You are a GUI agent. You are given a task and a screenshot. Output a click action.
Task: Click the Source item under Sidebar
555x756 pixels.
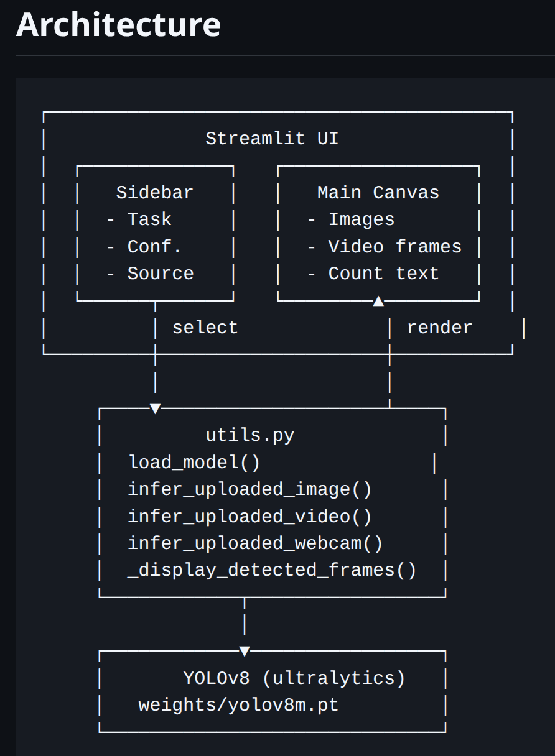(160, 274)
